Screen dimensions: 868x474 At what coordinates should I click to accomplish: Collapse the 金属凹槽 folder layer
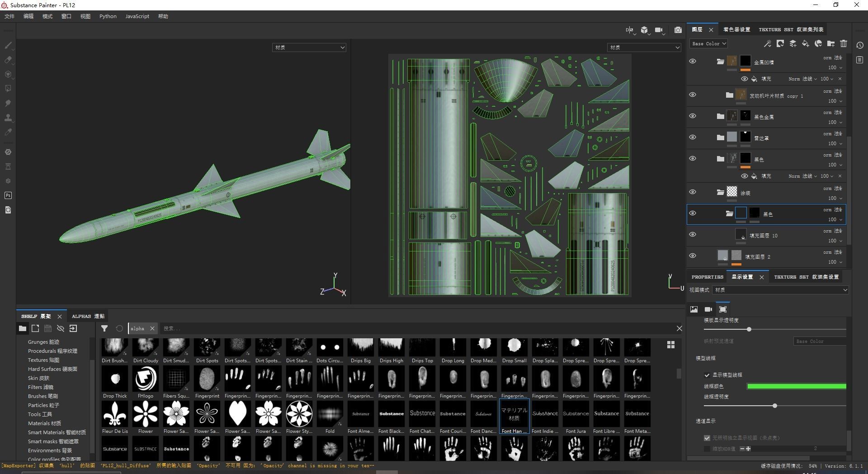coord(720,62)
